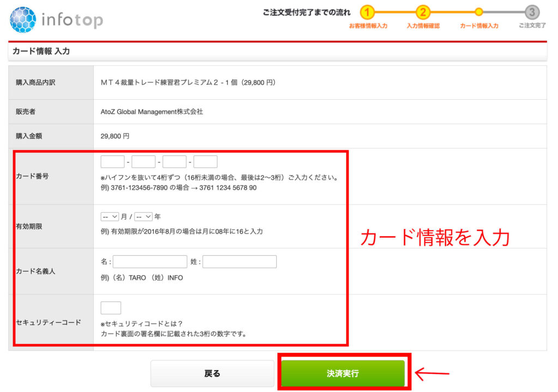Click the fourth card number field
Viewport: 558px width, 392px height.
pos(205,162)
